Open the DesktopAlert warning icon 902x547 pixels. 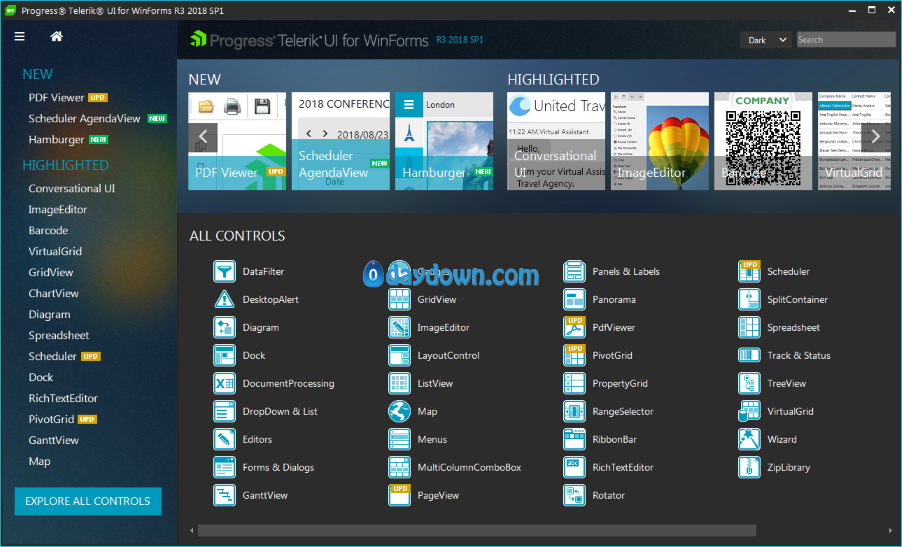[x=224, y=300]
